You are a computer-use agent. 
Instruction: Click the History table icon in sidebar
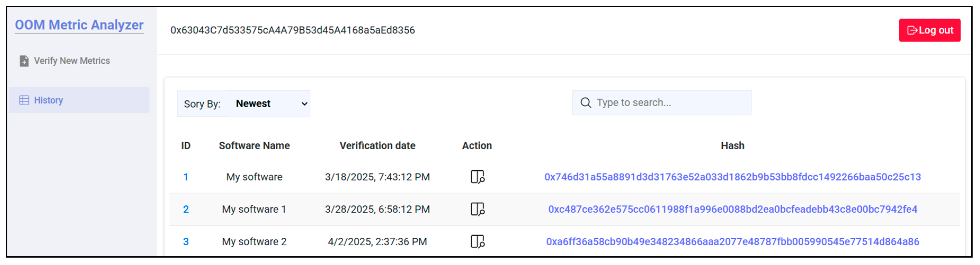pos(24,100)
